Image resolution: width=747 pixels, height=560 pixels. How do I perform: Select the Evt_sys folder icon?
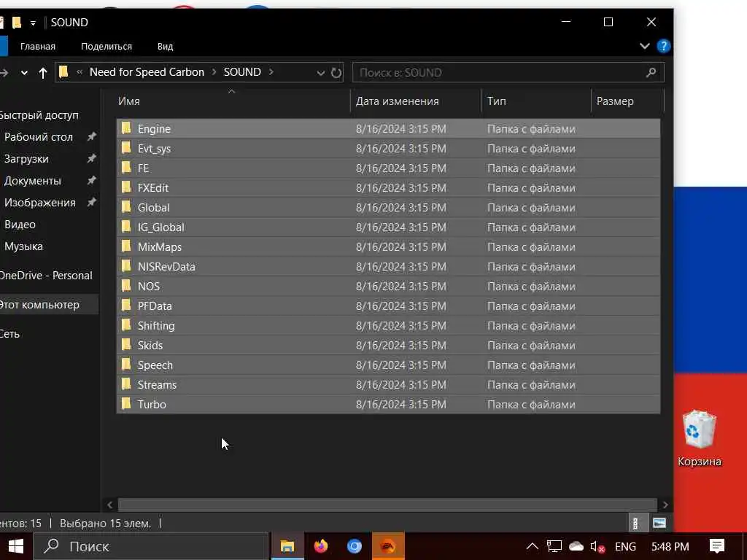pyautogui.click(x=126, y=148)
